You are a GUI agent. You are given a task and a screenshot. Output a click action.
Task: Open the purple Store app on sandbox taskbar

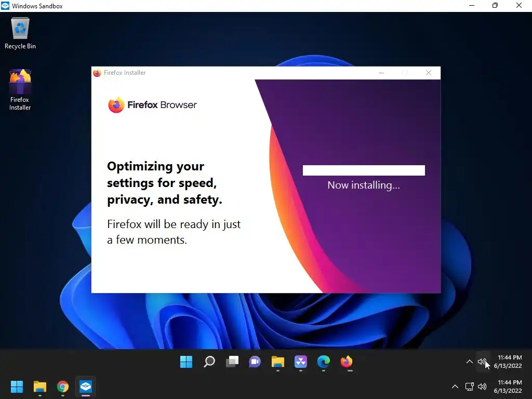click(301, 362)
